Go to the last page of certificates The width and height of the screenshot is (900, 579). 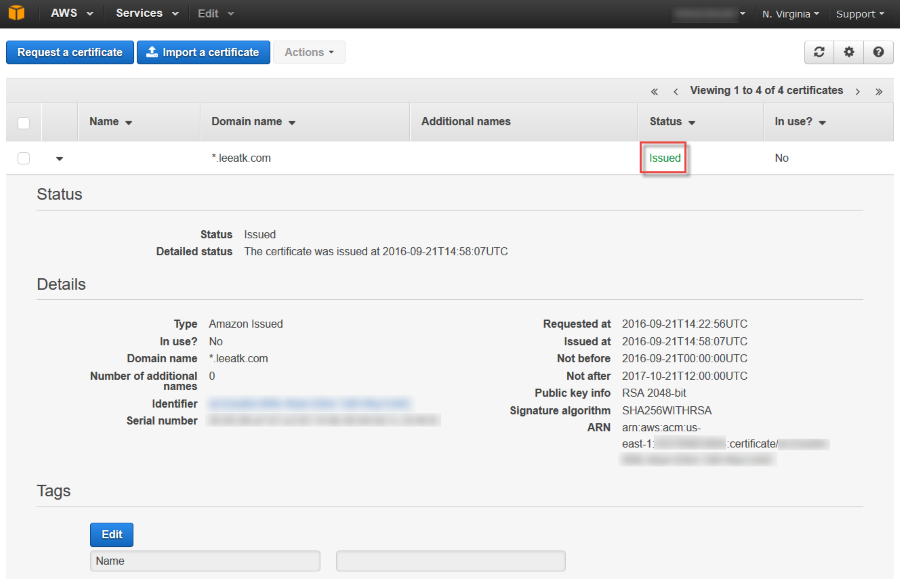879,91
